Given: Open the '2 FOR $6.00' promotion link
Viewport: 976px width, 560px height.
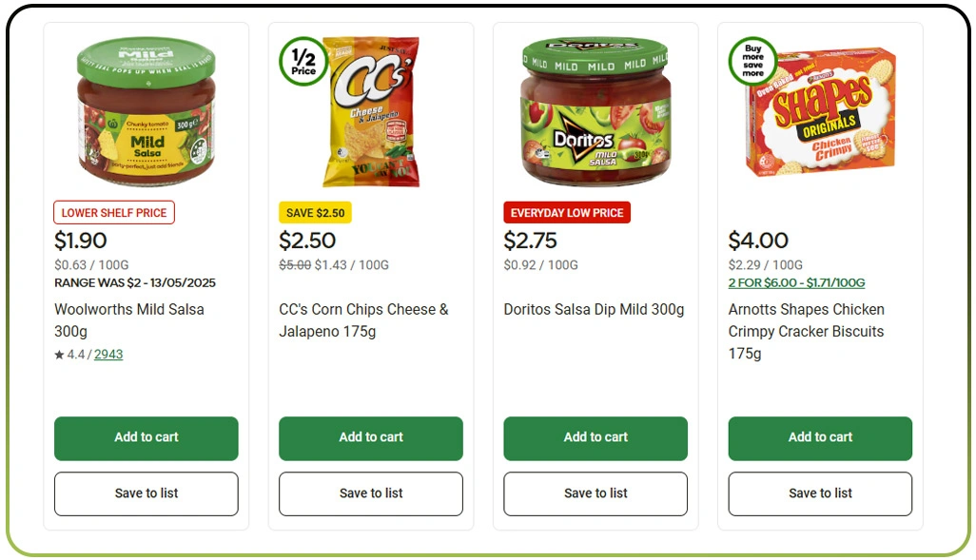Looking at the screenshot, I should point(795,282).
